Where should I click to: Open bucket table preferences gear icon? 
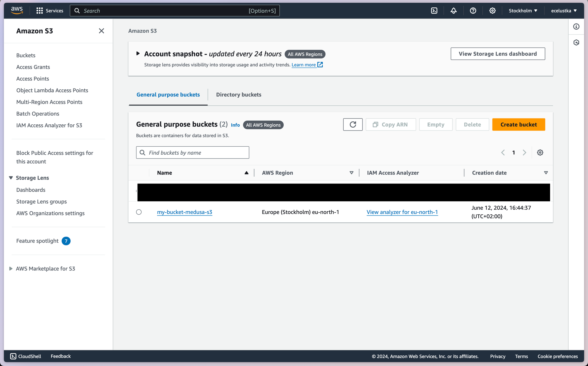pos(540,153)
